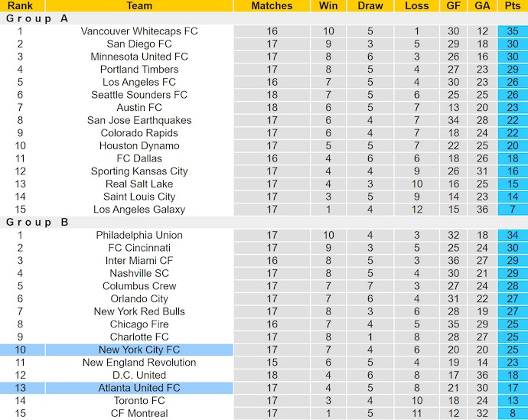
Task: Click the Rank column header
Action: [20, 5]
